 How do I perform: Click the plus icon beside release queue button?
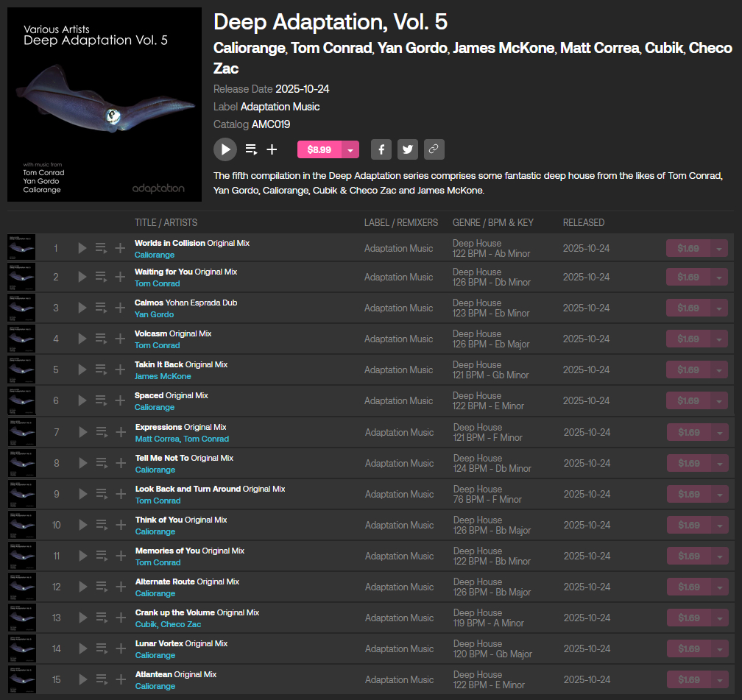click(x=272, y=149)
